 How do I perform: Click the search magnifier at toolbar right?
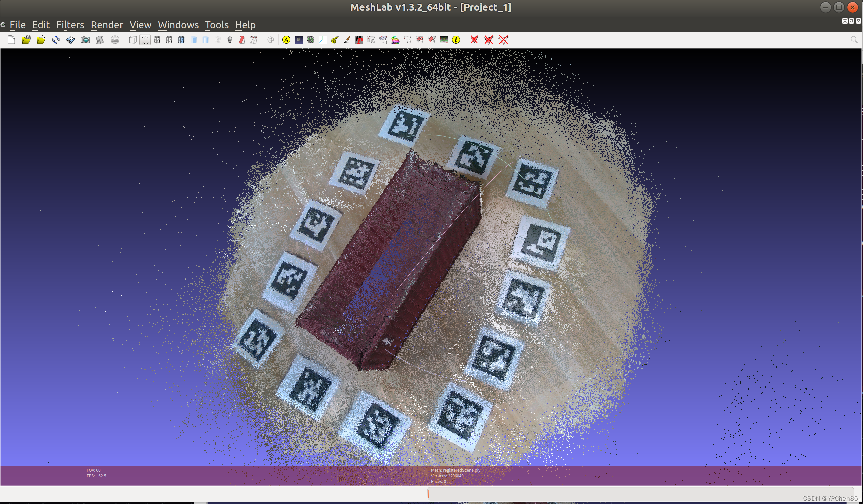click(854, 40)
